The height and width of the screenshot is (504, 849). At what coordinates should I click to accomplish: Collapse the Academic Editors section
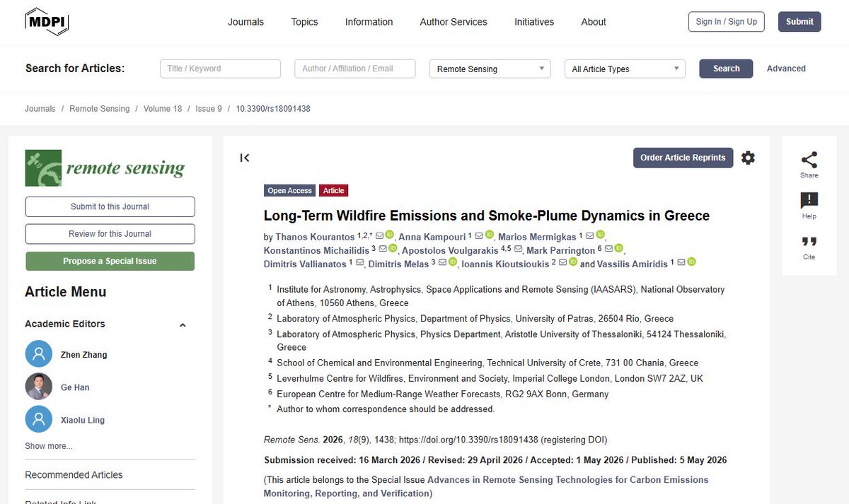[x=183, y=324]
